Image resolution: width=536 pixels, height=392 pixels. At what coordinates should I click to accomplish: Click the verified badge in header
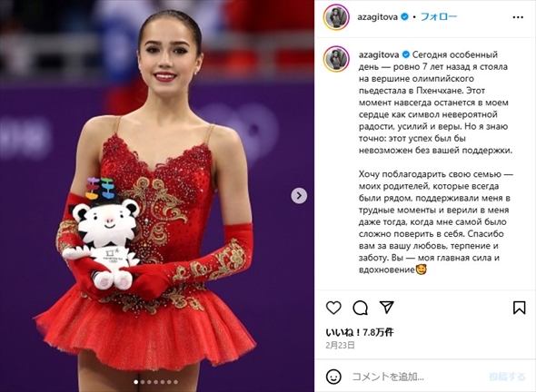tap(404, 16)
